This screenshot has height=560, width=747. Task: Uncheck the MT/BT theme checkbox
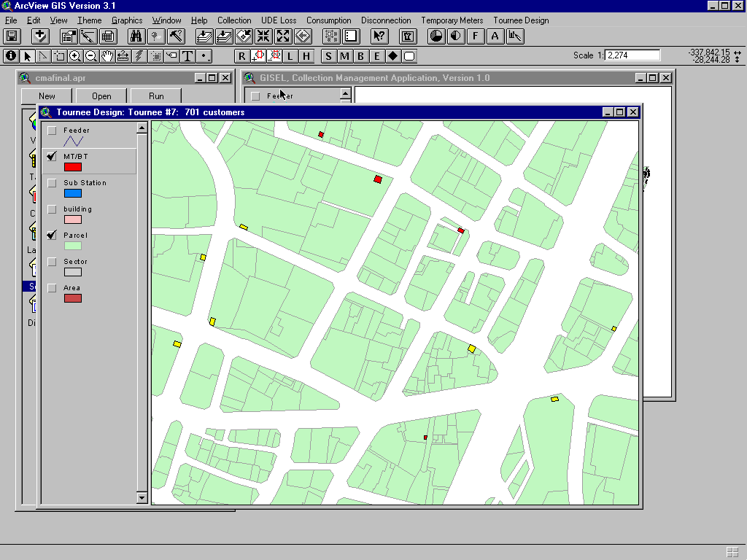pyautogui.click(x=52, y=157)
